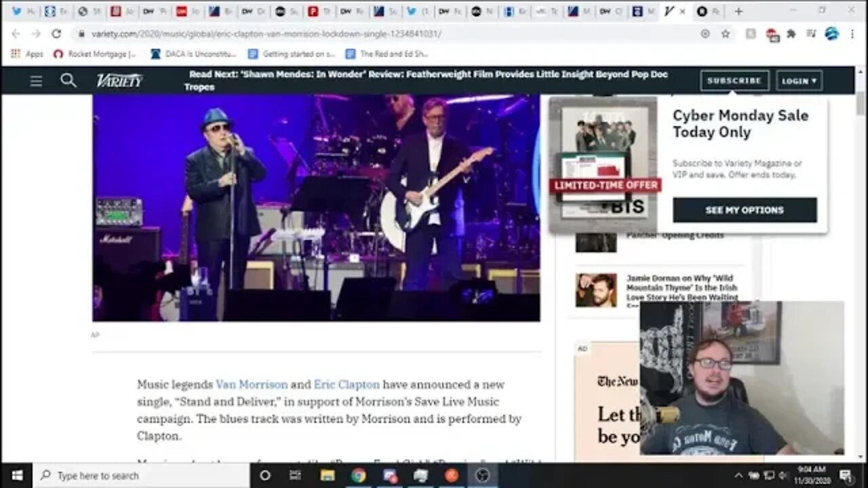The image size is (868, 488).
Task: Open Chrome Extensions puzzle icon
Action: click(791, 33)
